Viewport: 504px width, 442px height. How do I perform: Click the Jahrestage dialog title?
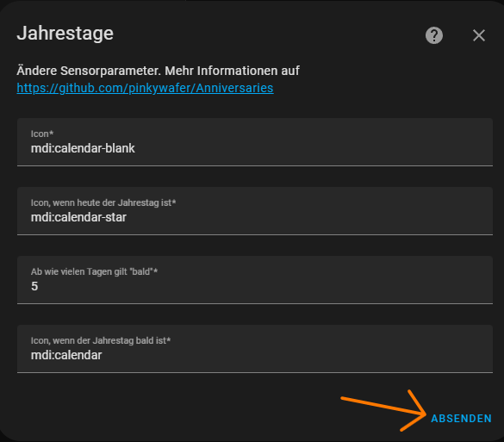point(65,33)
